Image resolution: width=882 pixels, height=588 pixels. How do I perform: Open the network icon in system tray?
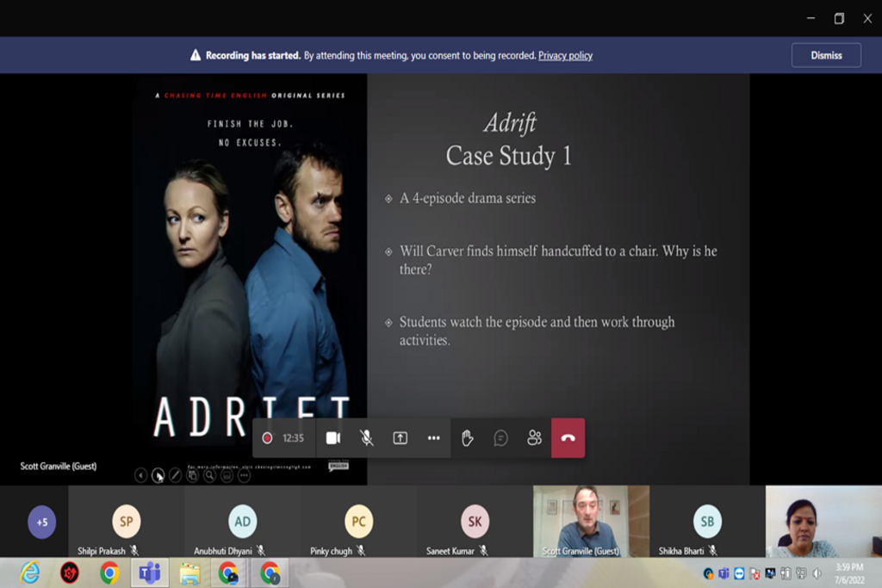coord(801,573)
